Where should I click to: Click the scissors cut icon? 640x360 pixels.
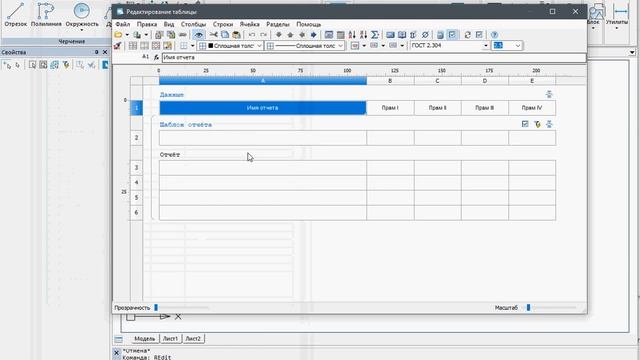coord(213,35)
